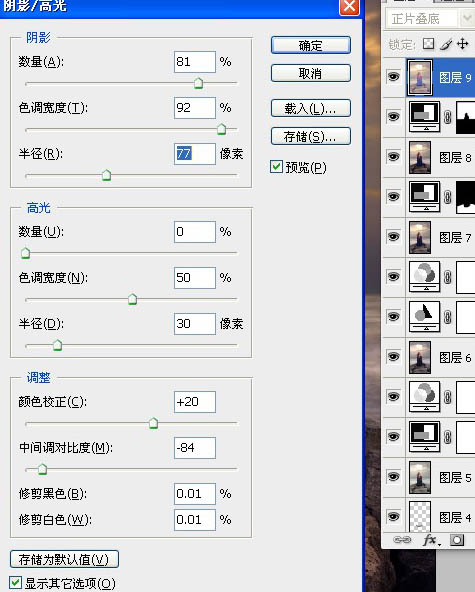Toggle lock transparent pixels icon
475x592 pixels.
[428, 44]
